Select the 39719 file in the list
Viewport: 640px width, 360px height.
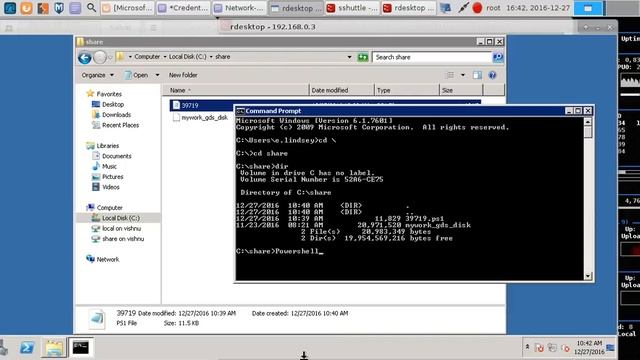coord(190,105)
